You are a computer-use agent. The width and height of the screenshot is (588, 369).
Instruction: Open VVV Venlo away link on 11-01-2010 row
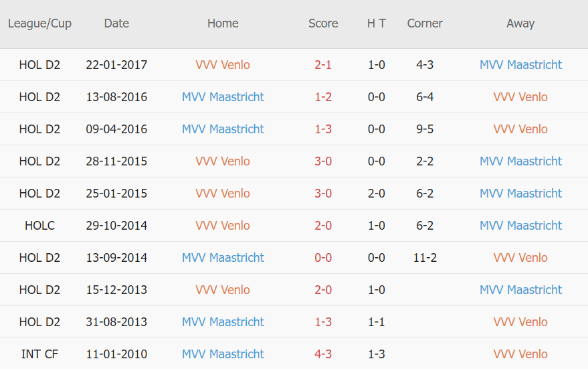pos(520,354)
